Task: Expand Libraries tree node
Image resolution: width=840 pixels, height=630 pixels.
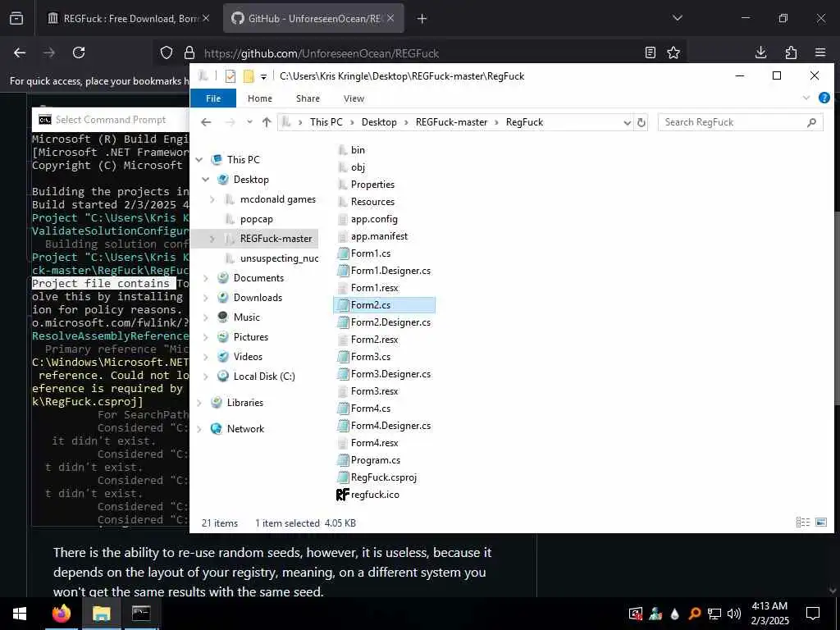Action: 199,403
